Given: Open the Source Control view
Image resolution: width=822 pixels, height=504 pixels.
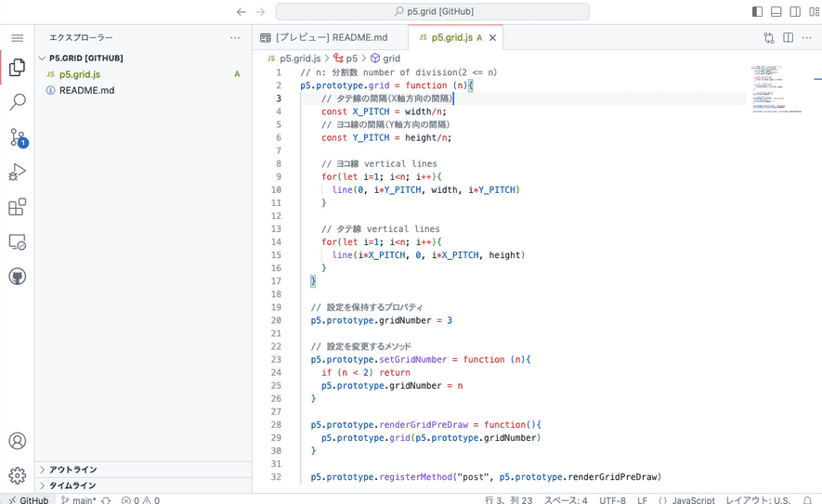Looking at the screenshot, I should click(x=17, y=137).
